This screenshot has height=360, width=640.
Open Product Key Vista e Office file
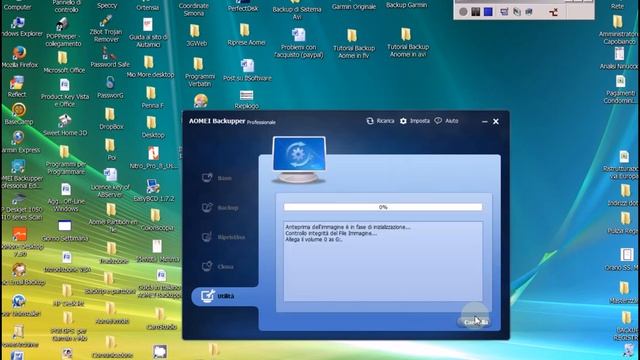tap(65, 93)
